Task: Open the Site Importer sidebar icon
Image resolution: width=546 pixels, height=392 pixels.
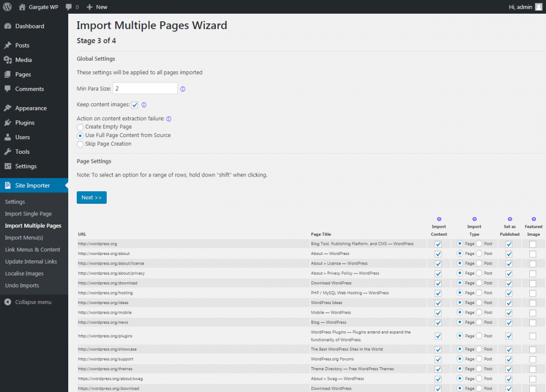Action: [9, 185]
